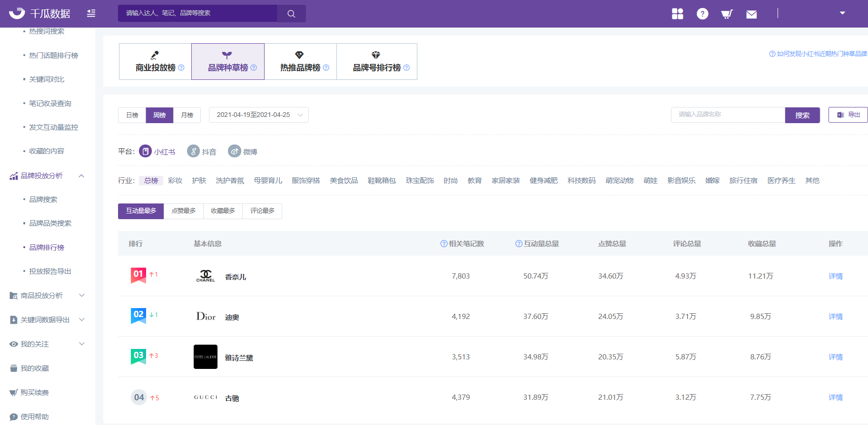
Task: Open 详情 for 古驰
Action: pyautogui.click(x=836, y=397)
